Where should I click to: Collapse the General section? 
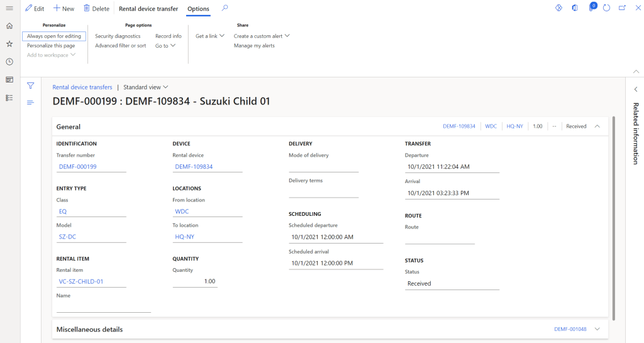click(597, 127)
